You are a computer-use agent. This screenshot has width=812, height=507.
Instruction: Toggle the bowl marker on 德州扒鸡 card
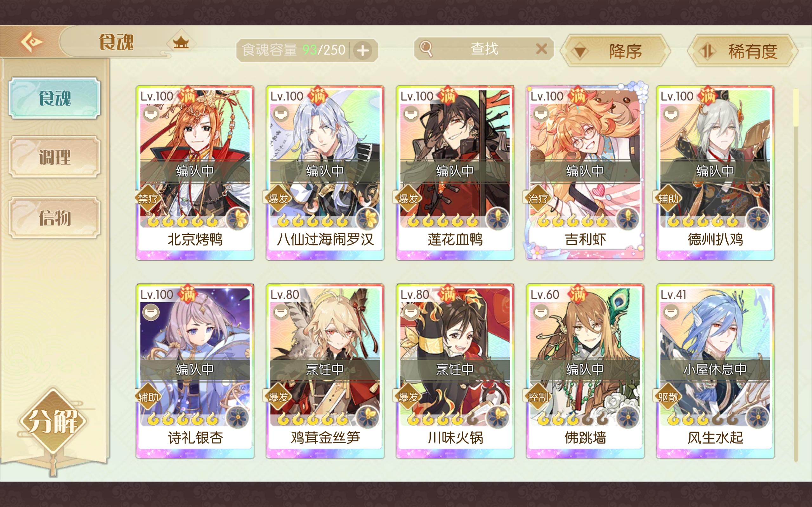(x=671, y=114)
